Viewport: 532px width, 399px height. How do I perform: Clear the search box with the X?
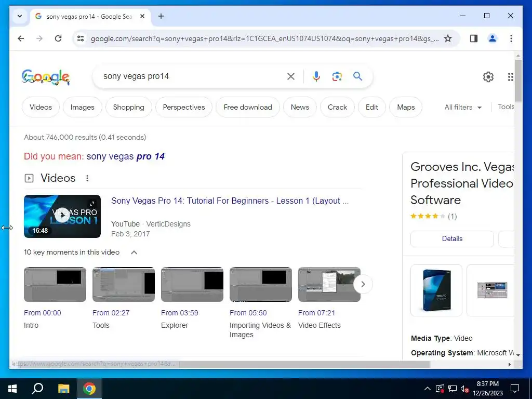coord(291,76)
